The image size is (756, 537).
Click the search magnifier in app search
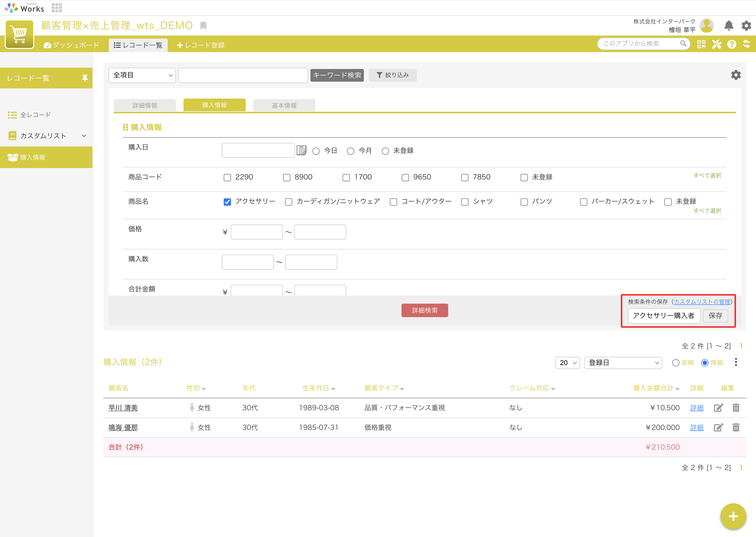pyautogui.click(x=683, y=44)
